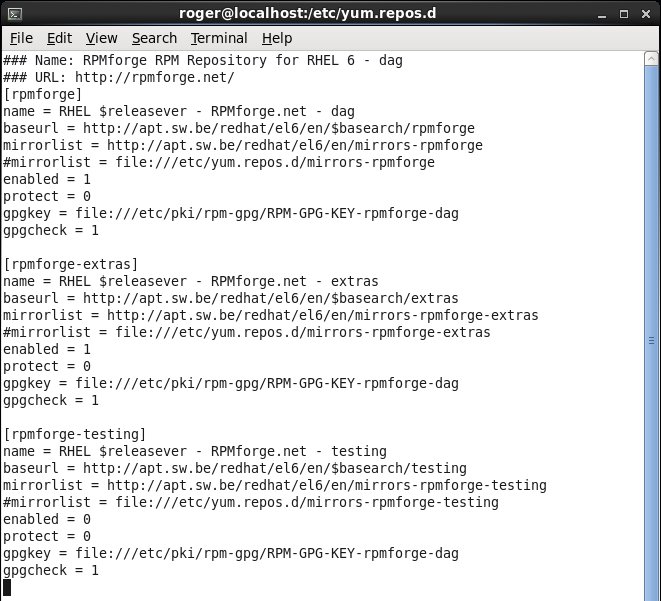Screen dimensions: 661x601
Task: Click the [rpmforge-extras] section header
Action: [x=70, y=264]
